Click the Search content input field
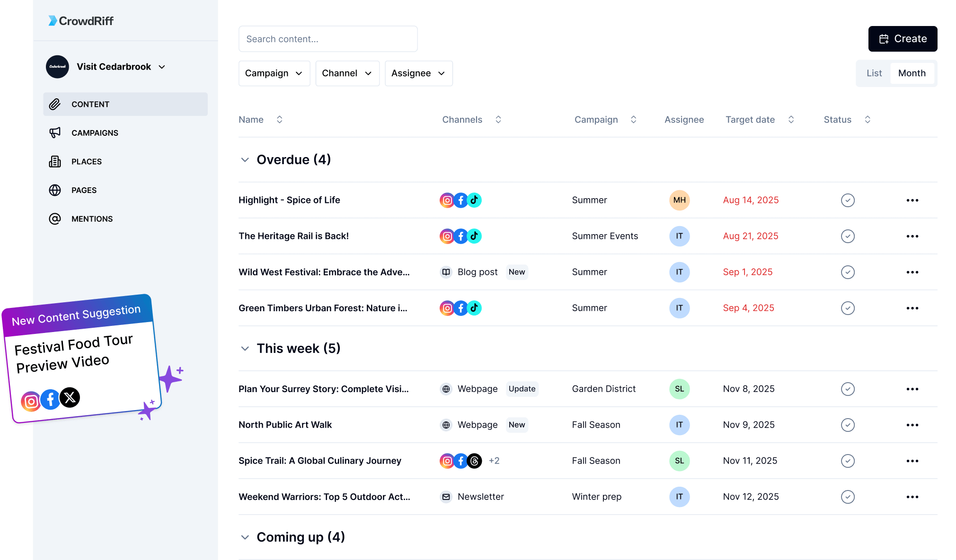956x560 pixels. pyautogui.click(x=328, y=39)
